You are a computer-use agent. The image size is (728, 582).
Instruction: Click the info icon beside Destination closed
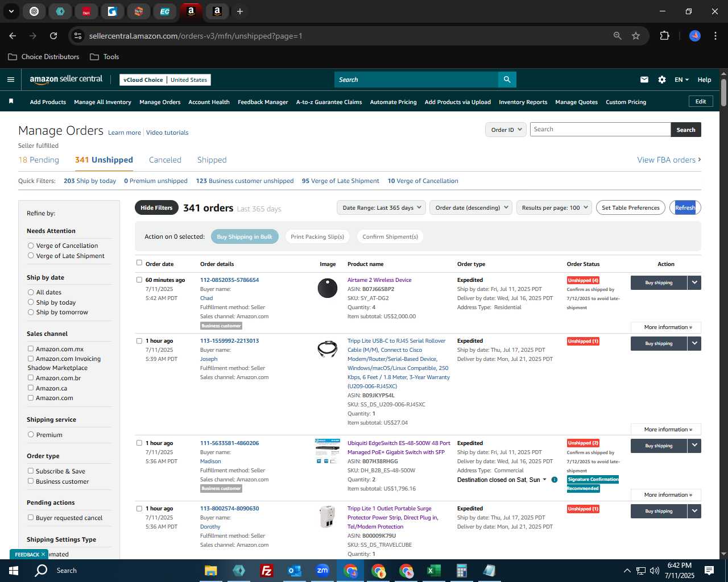pos(555,480)
